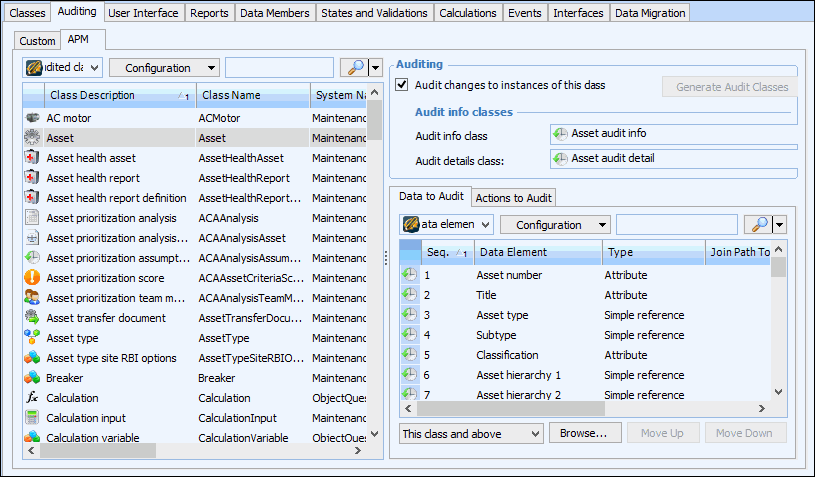Click the Asset prioritization score warning icon
Screen dimensions: 815x477
pos(32,278)
